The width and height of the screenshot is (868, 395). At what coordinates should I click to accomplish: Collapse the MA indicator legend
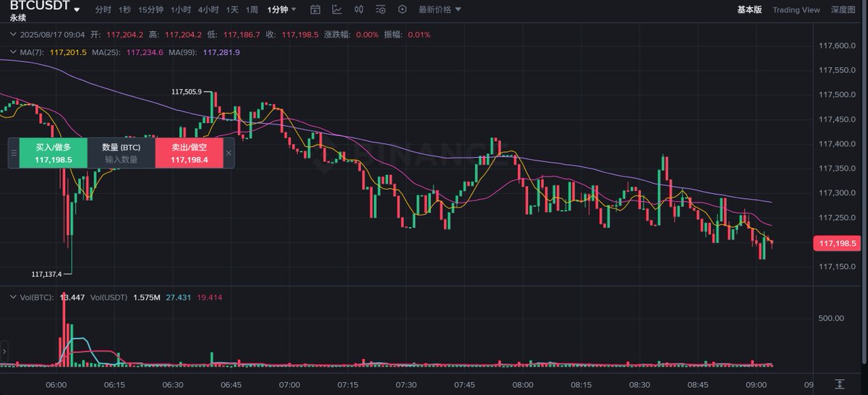(x=13, y=52)
